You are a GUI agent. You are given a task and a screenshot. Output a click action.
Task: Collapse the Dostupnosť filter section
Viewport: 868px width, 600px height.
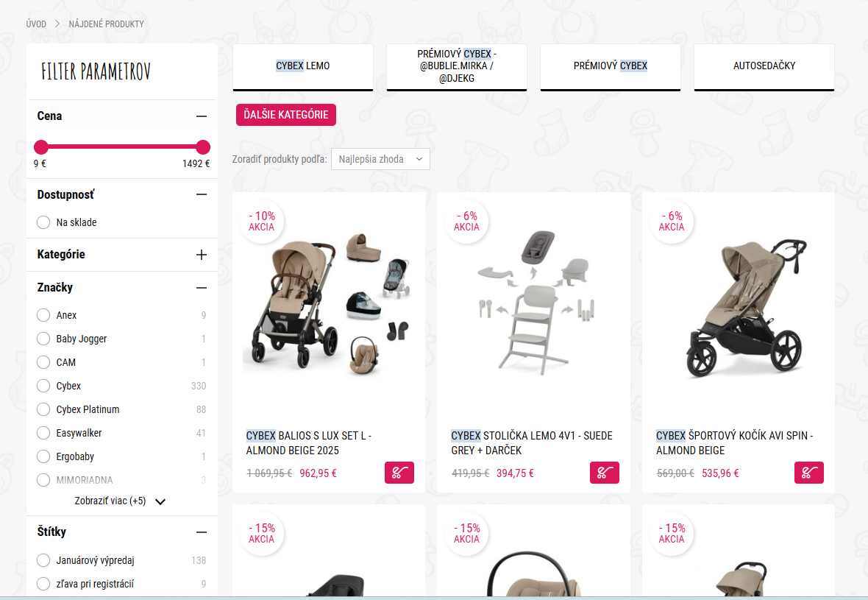(202, 194)
